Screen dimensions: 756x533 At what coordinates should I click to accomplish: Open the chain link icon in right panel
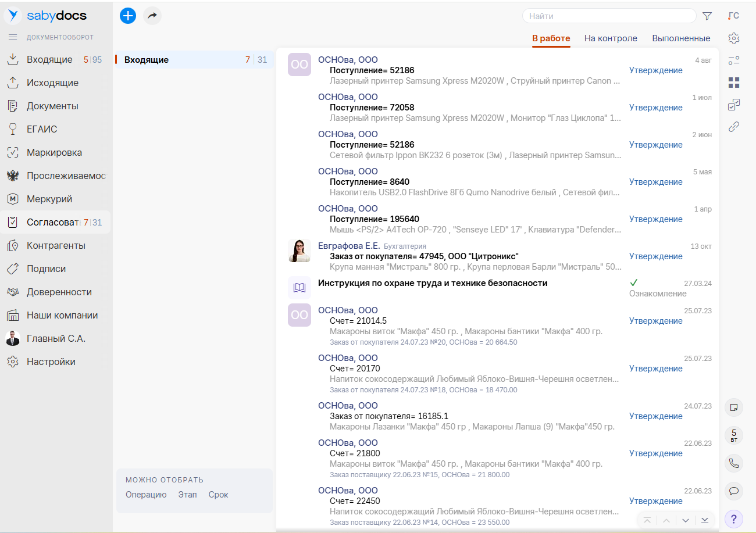(x=734, y=127)
